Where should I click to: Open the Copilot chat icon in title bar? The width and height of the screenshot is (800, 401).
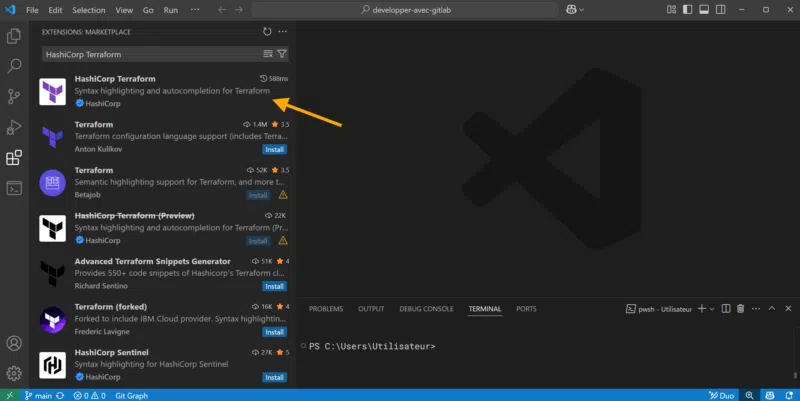click(x=571, y=10)
